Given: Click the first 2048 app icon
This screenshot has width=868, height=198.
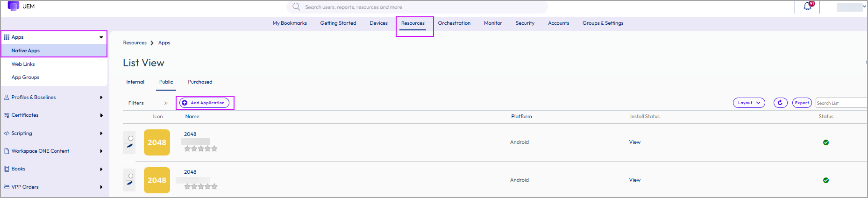Looking at the screenshot, I should (x=157, y=142).
